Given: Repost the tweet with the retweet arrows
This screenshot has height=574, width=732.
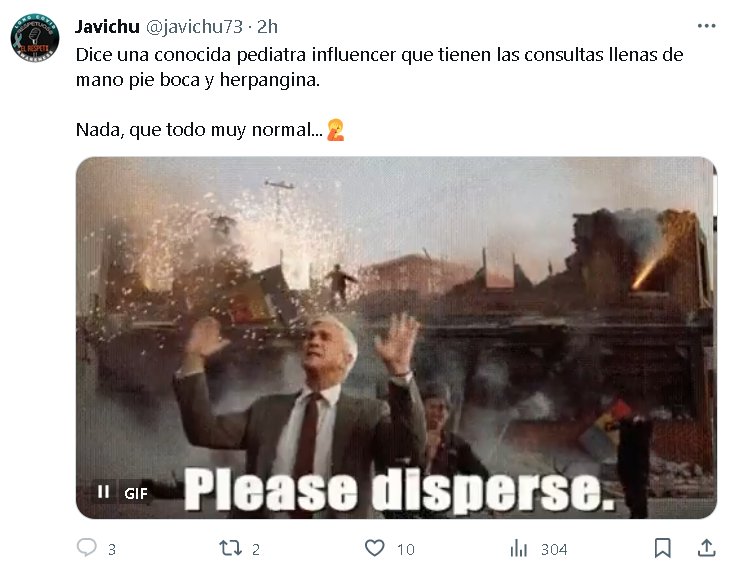Looking at the screenshot, I should (x=230, y=548).
